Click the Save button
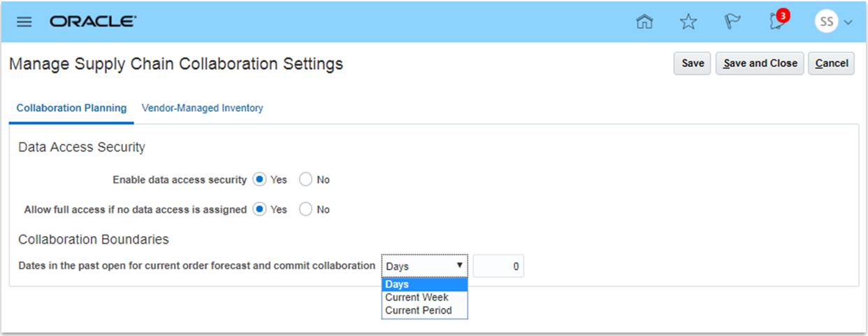Image resolution: width=868 pixels, height=336 pixels. pyautogui.click(x=693, y=64)
